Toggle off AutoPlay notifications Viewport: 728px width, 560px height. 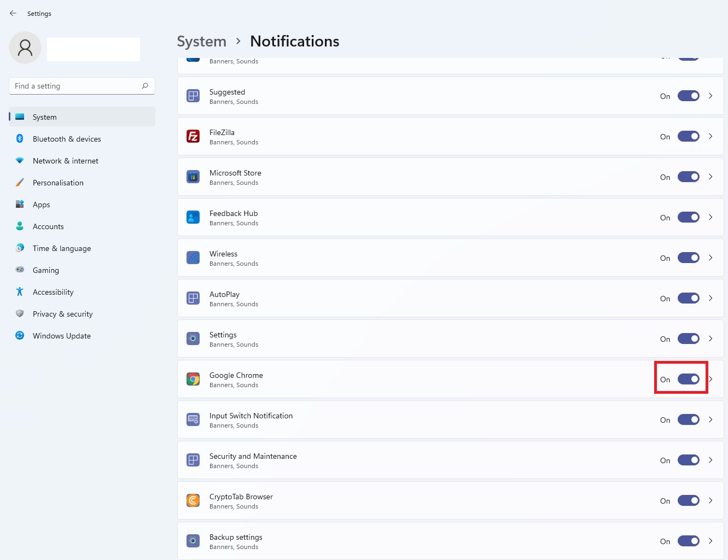click(688, 298)
